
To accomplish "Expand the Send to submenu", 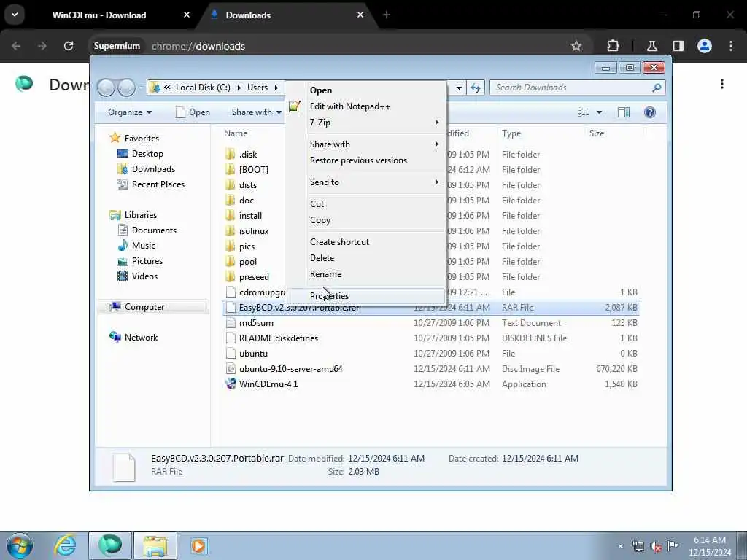I will tap(366, 182).
